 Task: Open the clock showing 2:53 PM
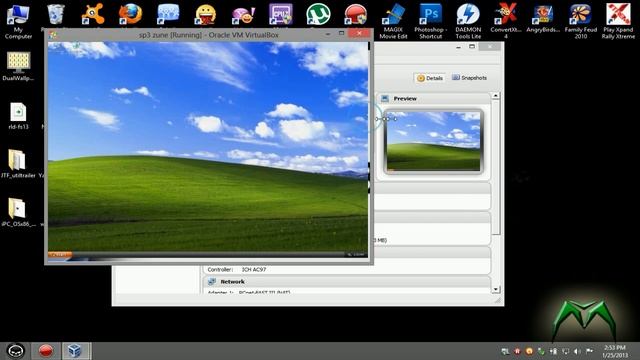tap(615, 351)
